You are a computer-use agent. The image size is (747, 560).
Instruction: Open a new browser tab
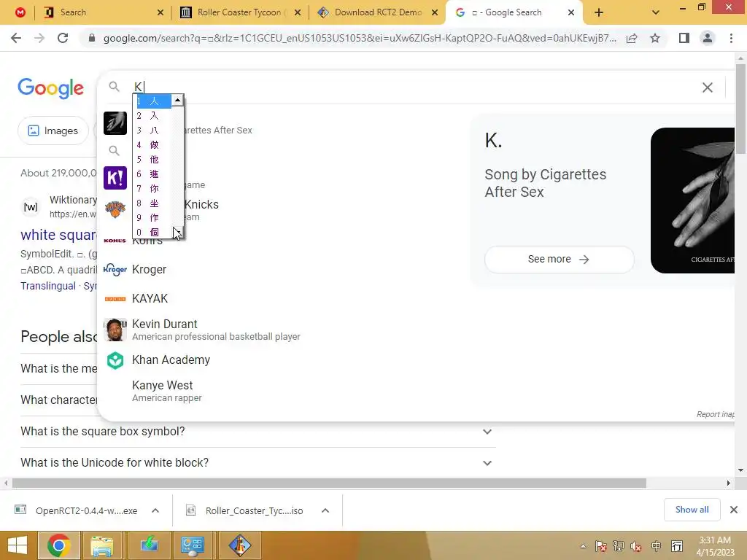pyautogui.click(x=599, y=12)
